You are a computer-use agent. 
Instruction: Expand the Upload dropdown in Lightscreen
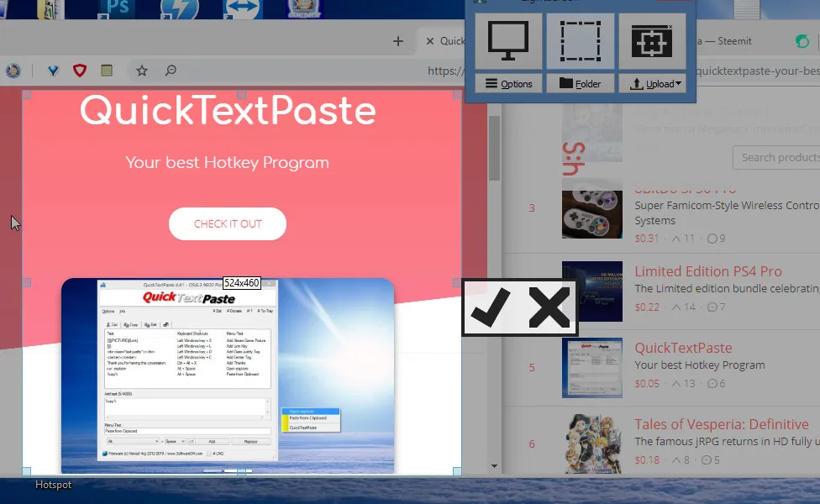[x=652, y=84]
